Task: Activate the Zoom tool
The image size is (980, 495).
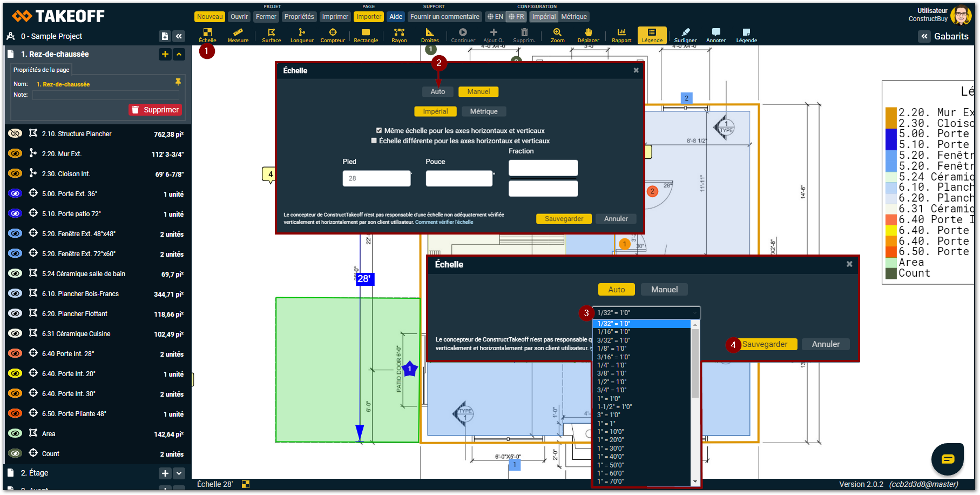Action: [x=557, y=35]
